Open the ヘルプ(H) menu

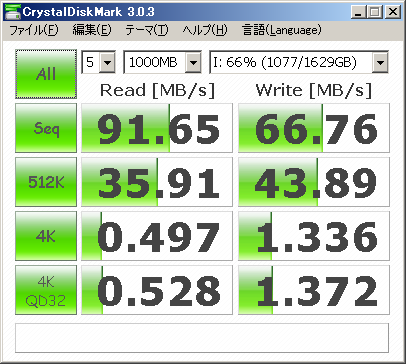coord(205,30)
